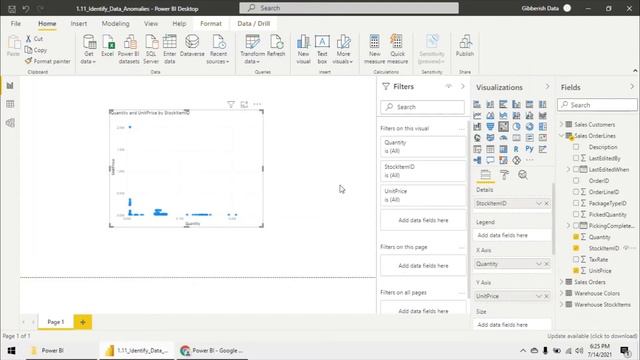
Task: Collapse the Sales OrderLines table
Action: point(562,136)
